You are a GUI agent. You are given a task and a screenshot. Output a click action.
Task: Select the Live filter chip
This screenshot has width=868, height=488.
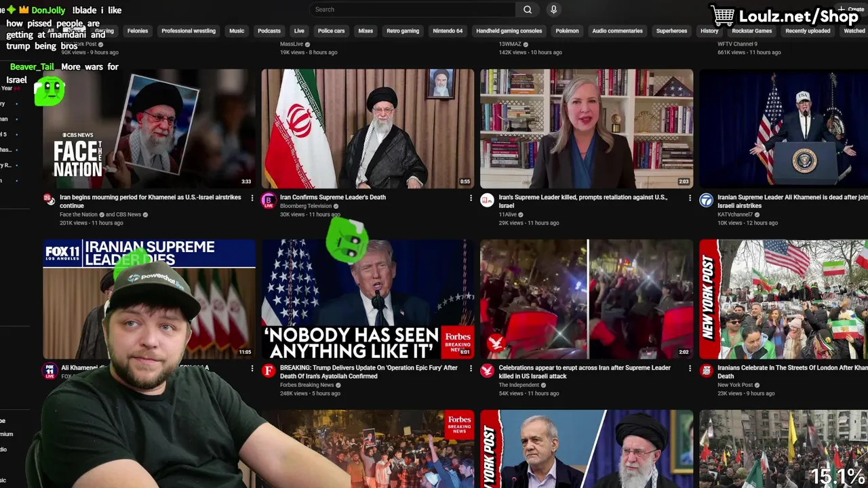(299, 31)
